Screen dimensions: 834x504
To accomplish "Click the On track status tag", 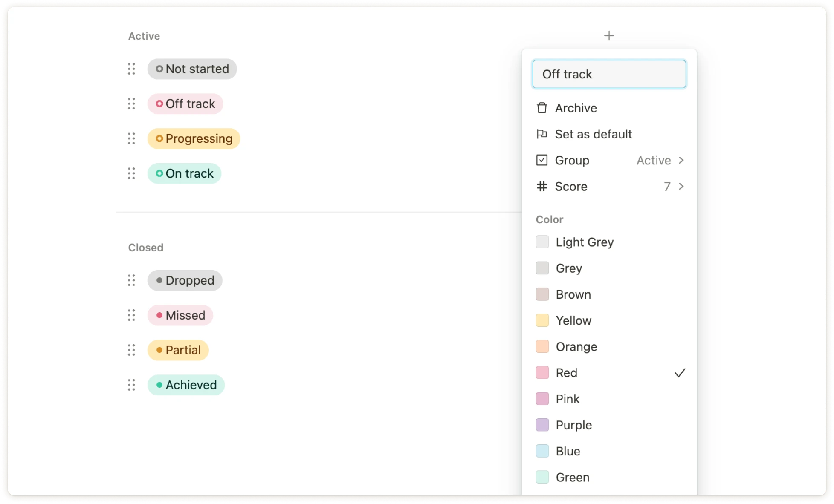I will 184,173.
